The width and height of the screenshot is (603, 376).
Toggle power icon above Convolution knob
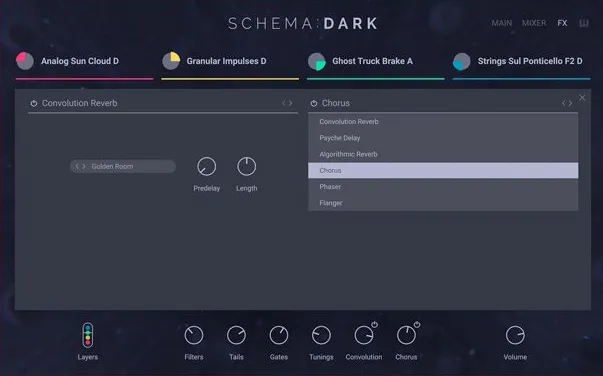pyautogui.click(x=375, y=325)
